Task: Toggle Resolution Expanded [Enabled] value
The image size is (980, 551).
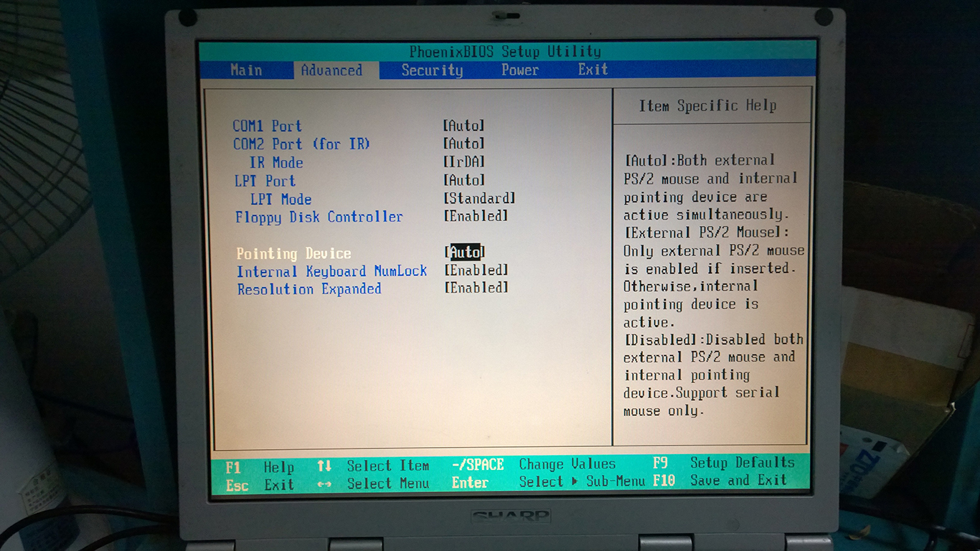Action: 476,288
